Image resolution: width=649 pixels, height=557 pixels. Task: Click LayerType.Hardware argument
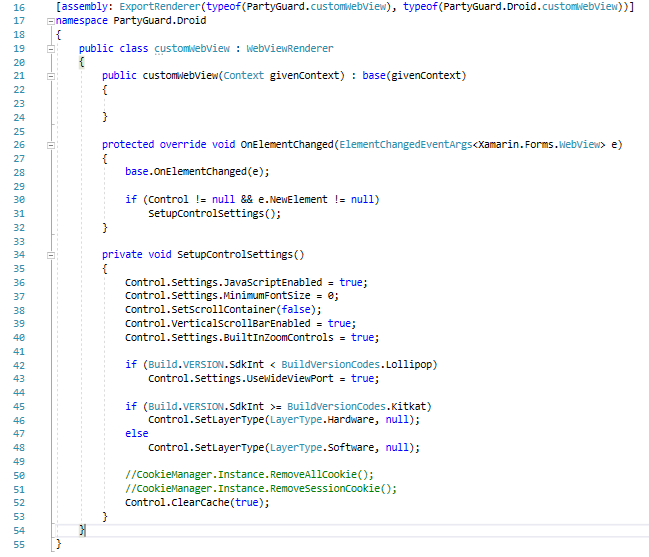[322, 420]
